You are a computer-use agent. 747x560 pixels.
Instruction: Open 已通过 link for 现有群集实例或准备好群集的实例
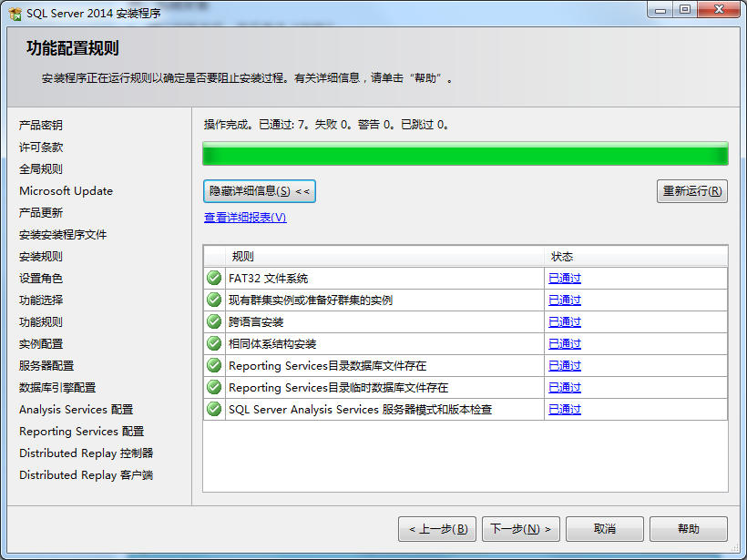click(565, 300)
